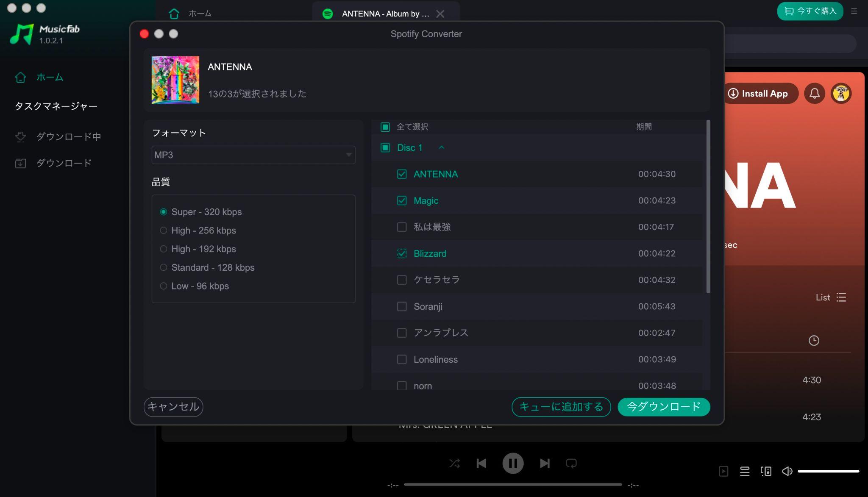Toggle shuffle in the player bar
Screen dimensions: 868x497
pos(454,463)
